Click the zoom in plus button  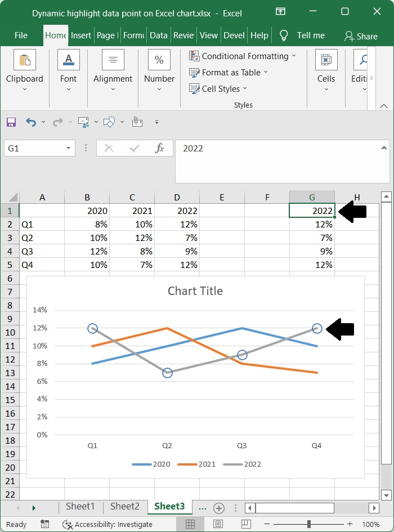point(350,524)
